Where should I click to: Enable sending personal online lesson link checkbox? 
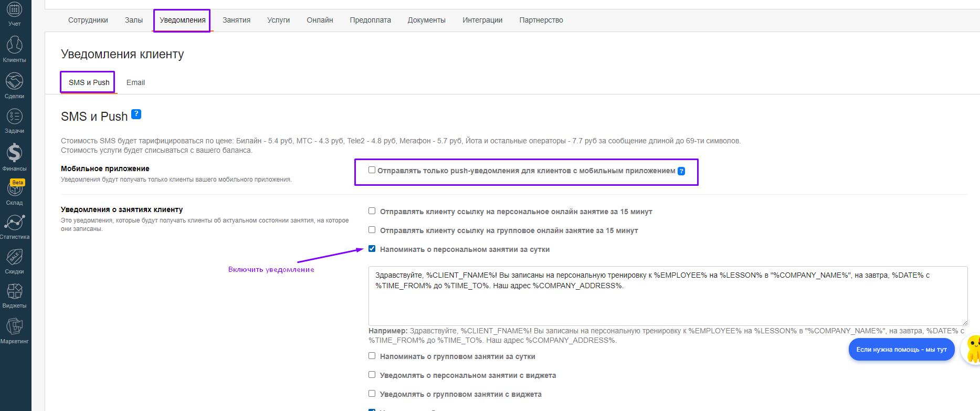click(x=372, y=211)
